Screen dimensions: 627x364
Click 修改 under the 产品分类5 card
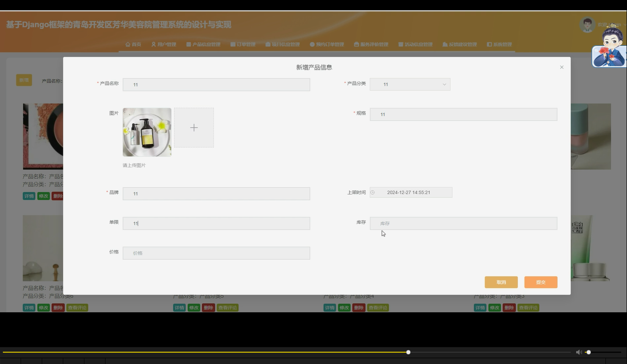click(x=194, y=308)
